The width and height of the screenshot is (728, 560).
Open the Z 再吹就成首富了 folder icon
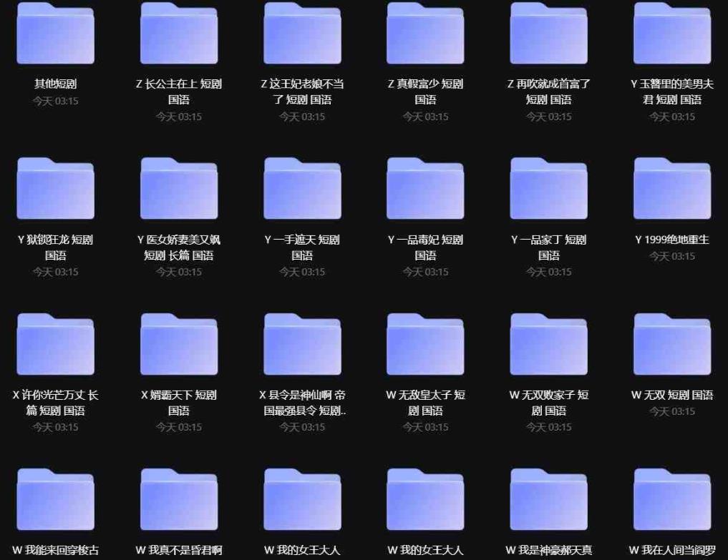click(549, 34)
